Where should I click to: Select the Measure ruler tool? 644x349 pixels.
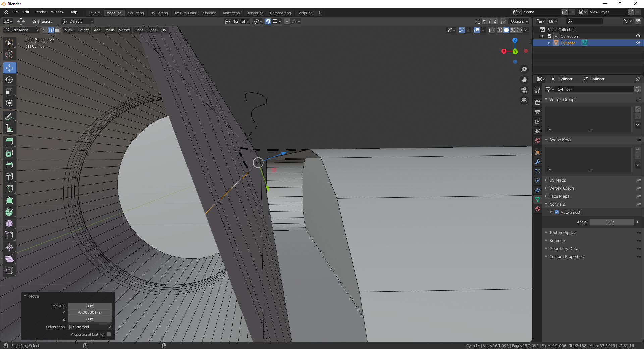click(9, 129)
